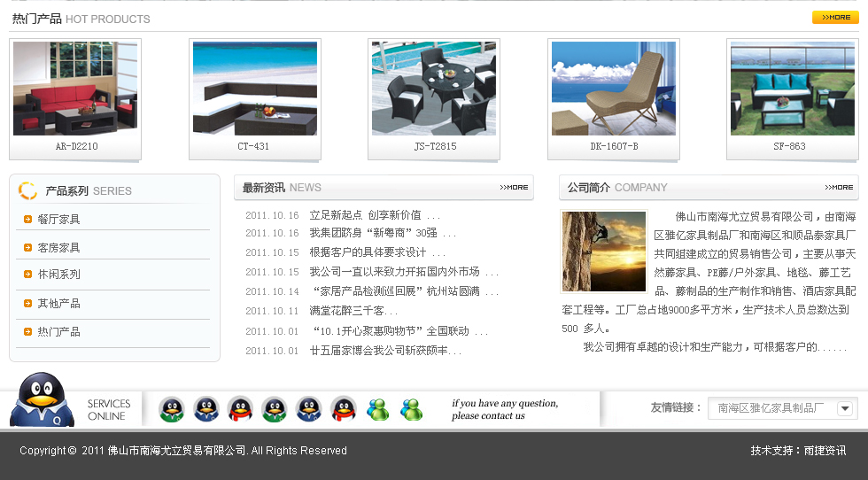
Task: Open the 友情链接 dropdown list
Action: (x=845, y=408)
